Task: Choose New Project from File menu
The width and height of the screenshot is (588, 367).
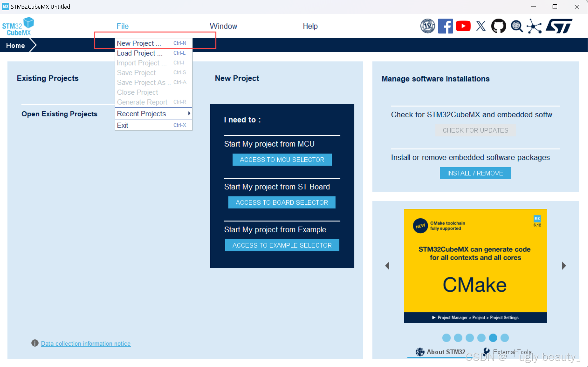Action: (x=153, y=43)
